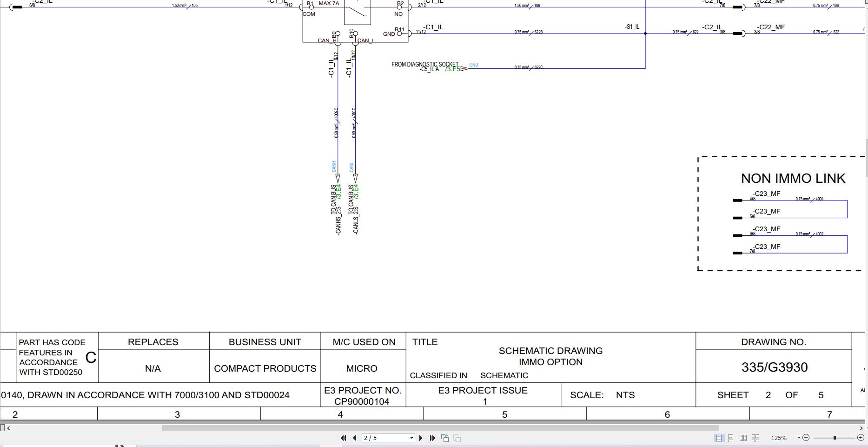The image size is (868, 447).
Task: Jump to the first page
Action: [344, 438]
